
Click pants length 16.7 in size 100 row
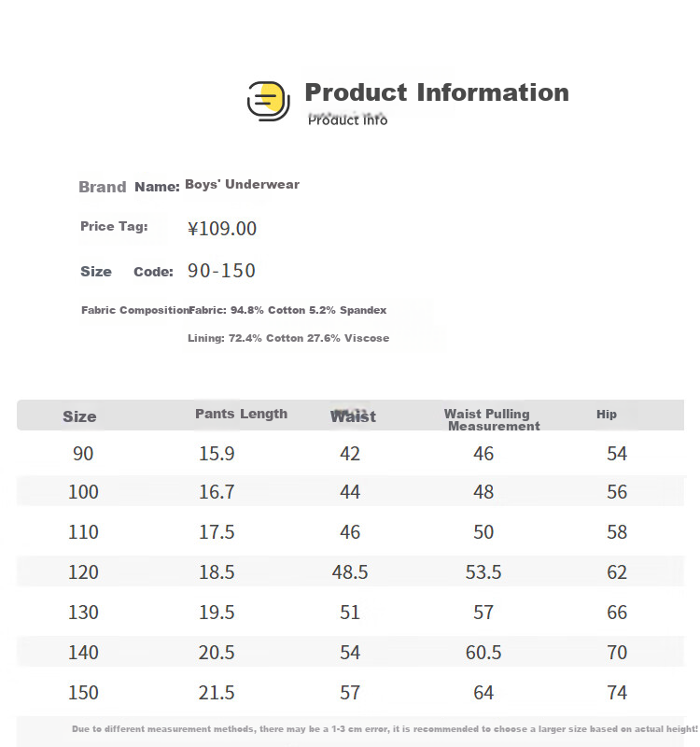(x=217, y=492)
